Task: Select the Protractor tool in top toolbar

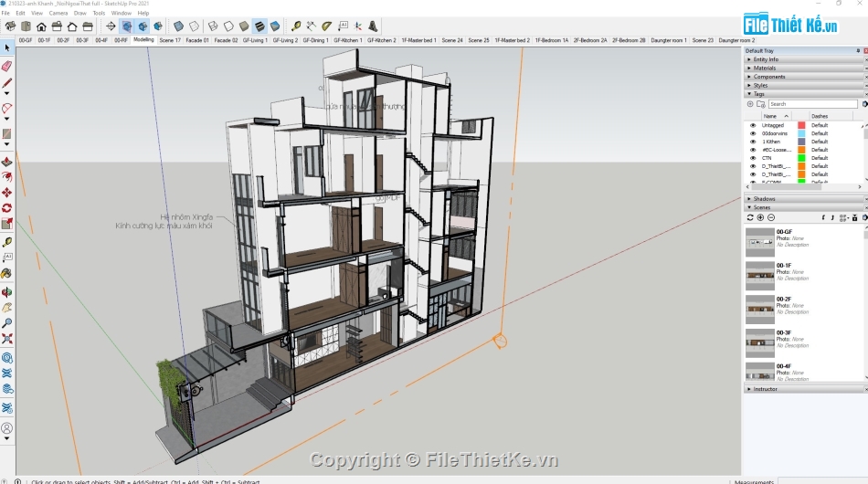Action: coord(326,26)
